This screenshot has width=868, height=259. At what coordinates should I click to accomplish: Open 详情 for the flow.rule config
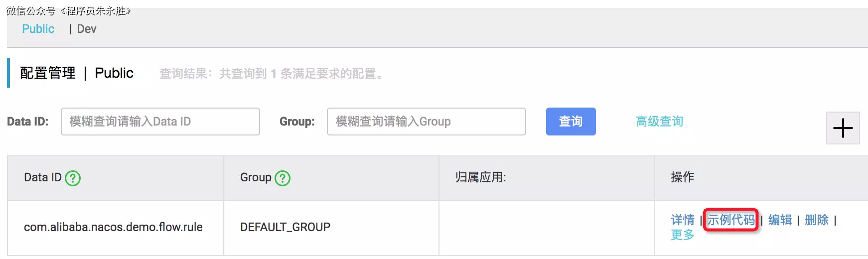pos(682,220)
